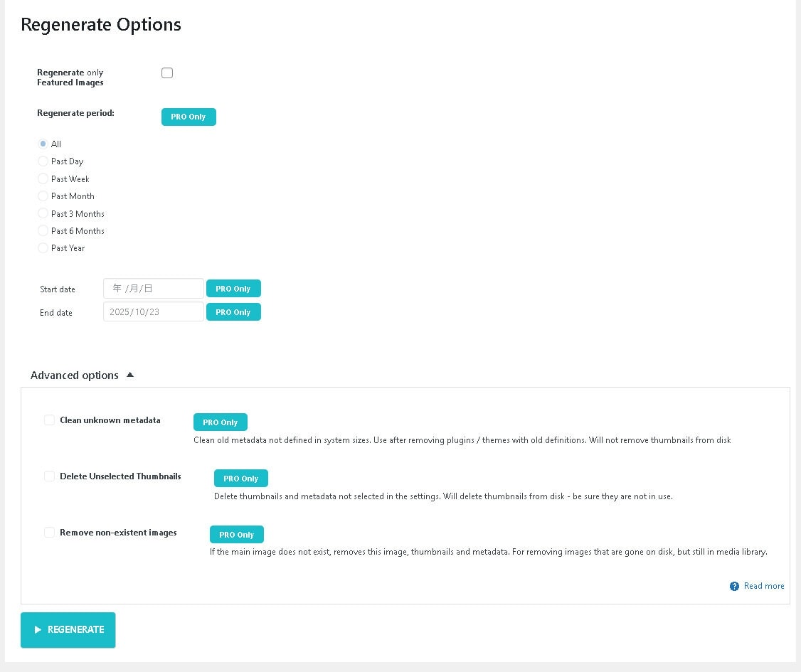Click the End date field
Image resolution: width=801 pixels, height=672 pixels.
[153, 312]
